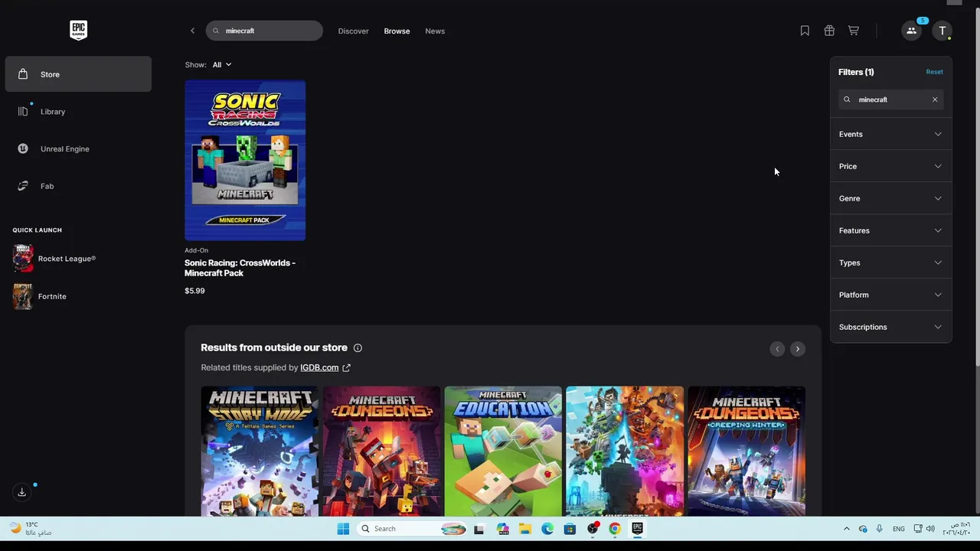Click Epic Games Launcher taskbar icon
The height and width of the screenshot is (551, 980).
click(637, 529)
